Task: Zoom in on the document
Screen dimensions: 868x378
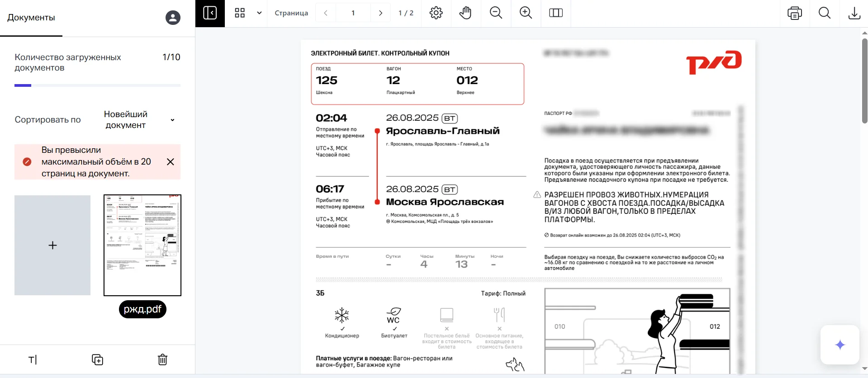Action: point(526,13)
